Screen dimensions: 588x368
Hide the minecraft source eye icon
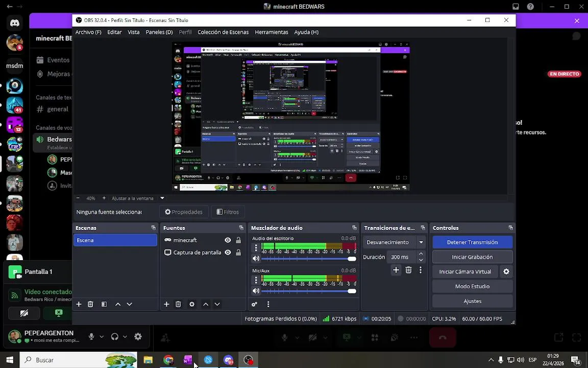(228, 240)
